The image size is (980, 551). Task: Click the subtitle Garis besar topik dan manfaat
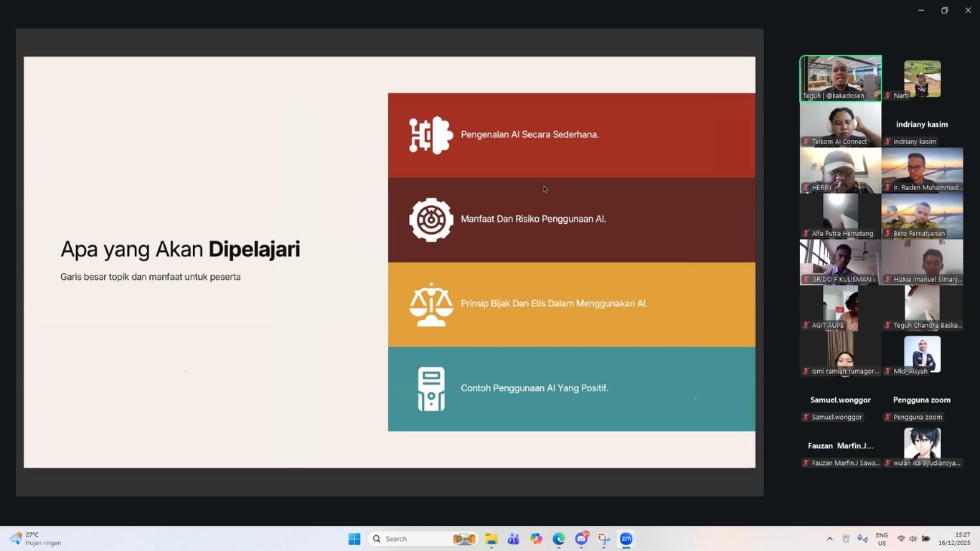pyautogui.click(x=151, y=277)
